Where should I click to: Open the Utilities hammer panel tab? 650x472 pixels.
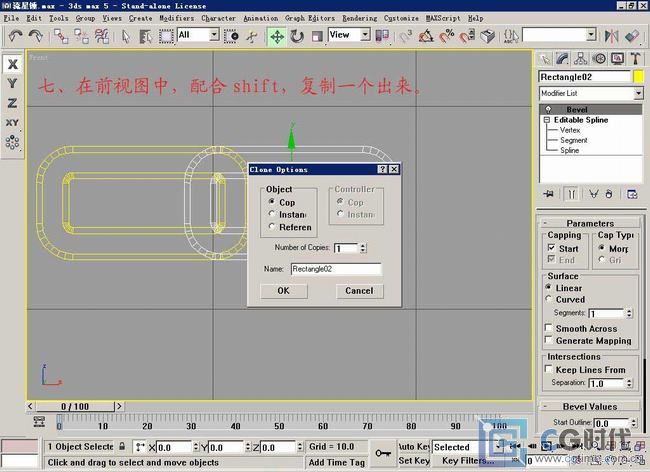(635, 59)
